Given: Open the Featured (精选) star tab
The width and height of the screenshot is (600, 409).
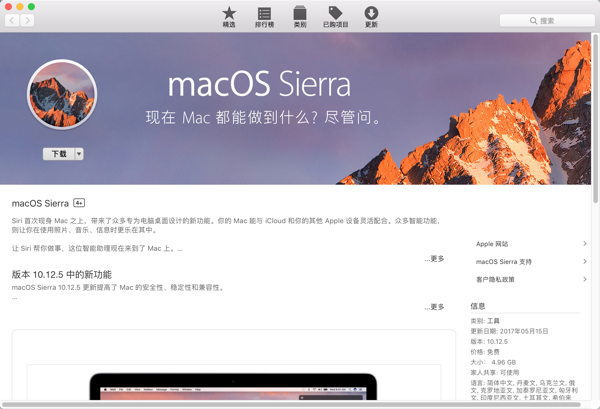Looking at the screenshot, I should [229, 17].
